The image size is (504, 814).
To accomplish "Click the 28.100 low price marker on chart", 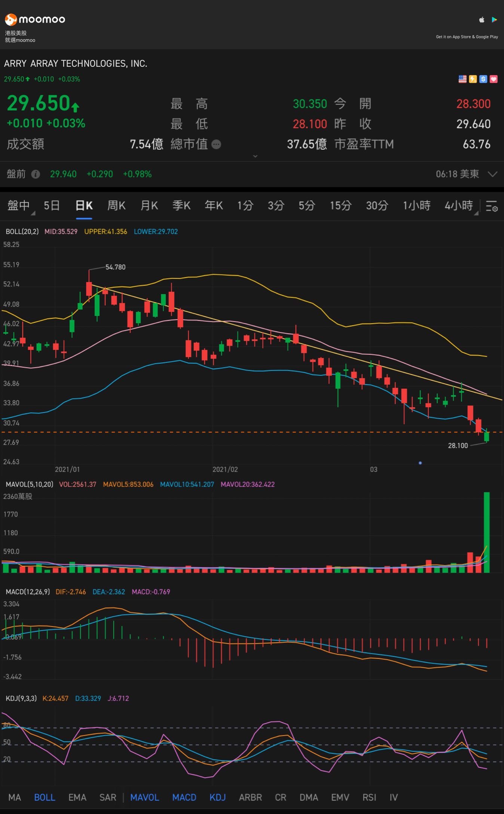I will [458, 446].
